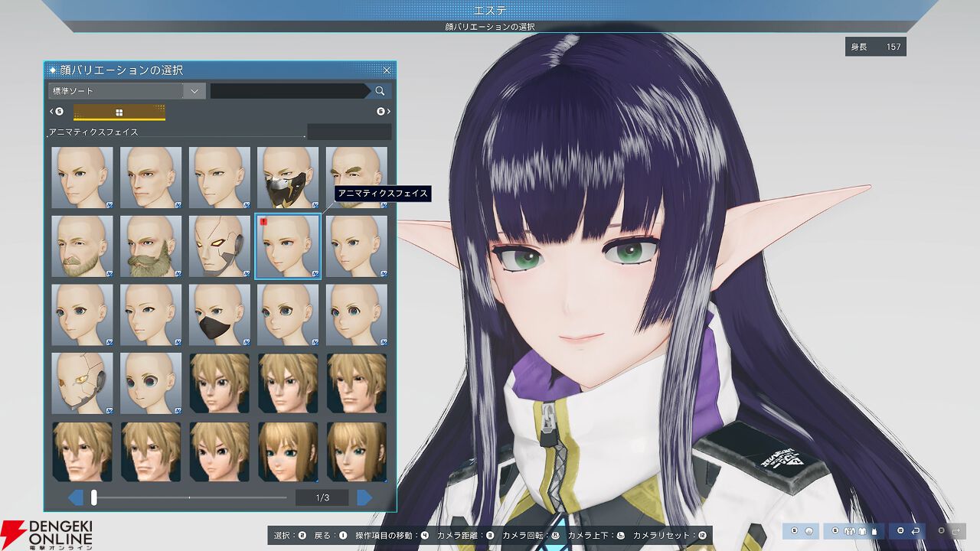Click the magnifying glass search icon
This screenshot has height=551, width=980.
[381, 91]
